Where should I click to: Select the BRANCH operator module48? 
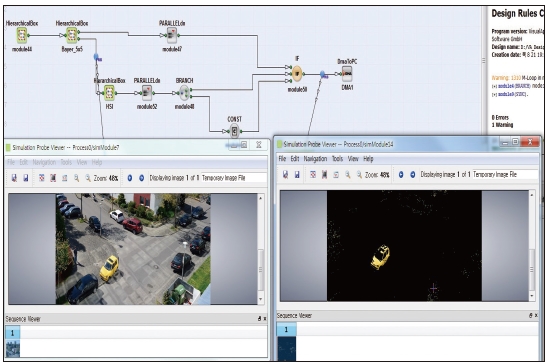pyautogui.click(x=183, y=93)
